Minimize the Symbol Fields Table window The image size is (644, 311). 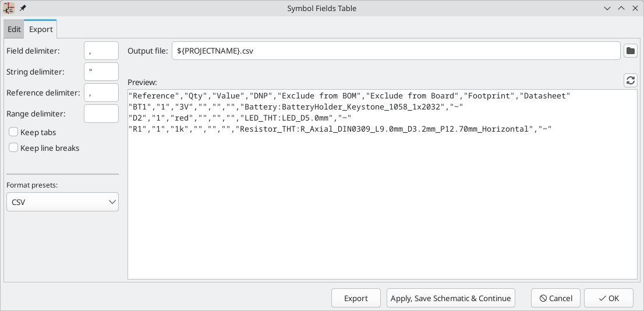coord(607,8)
